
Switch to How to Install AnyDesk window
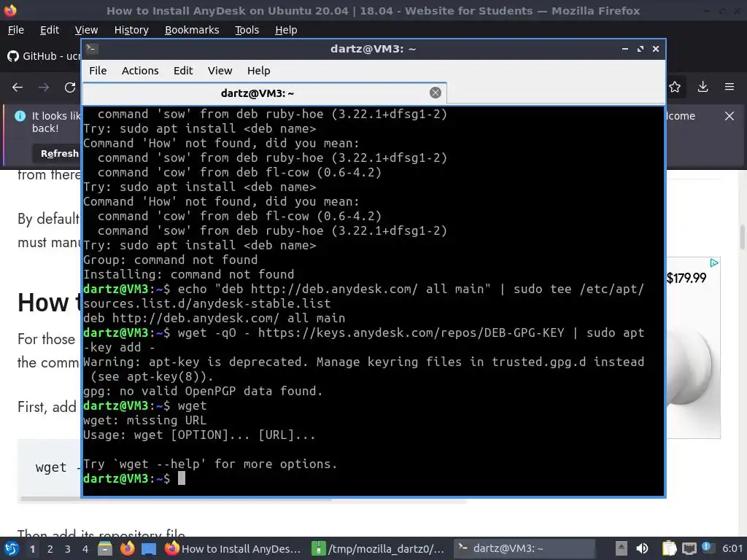point(233,548)
